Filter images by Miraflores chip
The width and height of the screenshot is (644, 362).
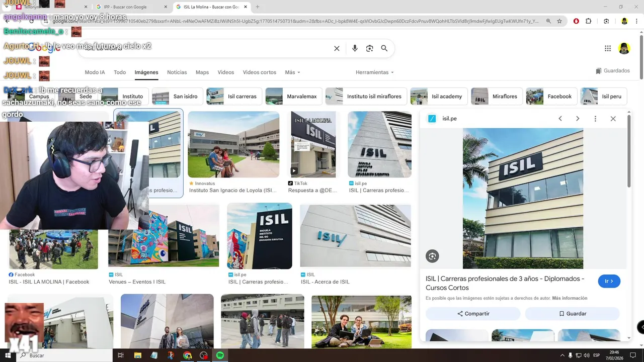click(497, 96)
